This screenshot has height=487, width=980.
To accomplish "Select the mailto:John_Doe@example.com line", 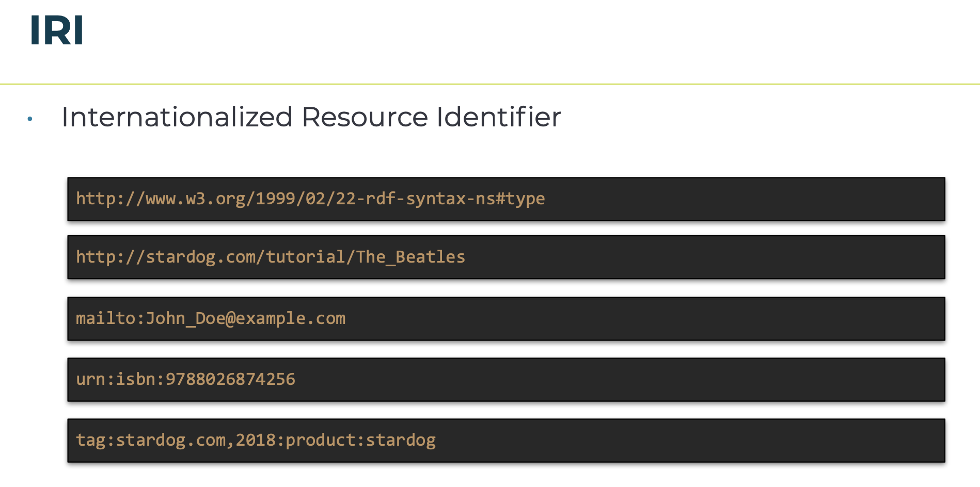I will [x=211, y=318].
